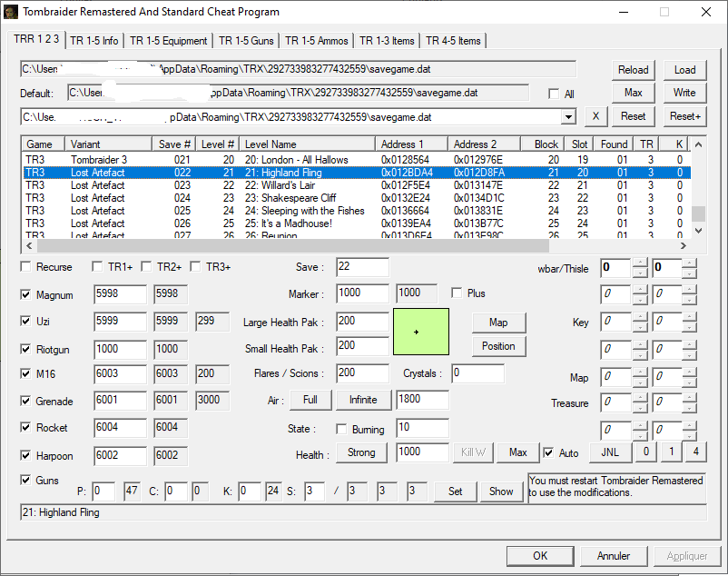728x576 pixels.
Task: Click the green position map swatch
Action: (x=421, y=332)
